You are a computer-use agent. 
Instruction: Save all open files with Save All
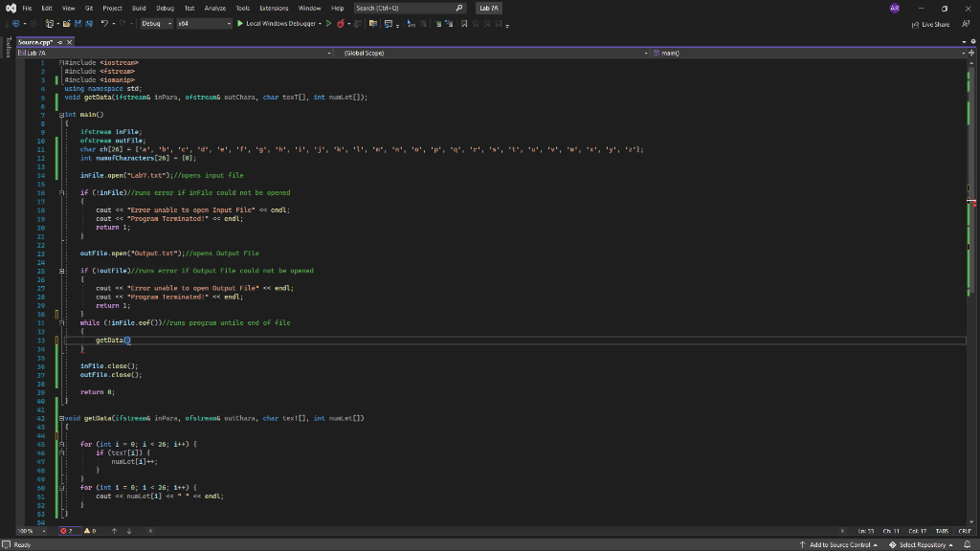click(x=88, y=25)
